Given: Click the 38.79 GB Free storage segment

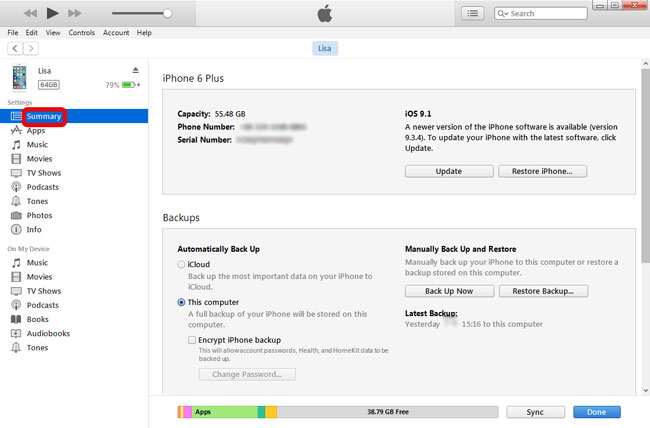Looking at the screenshot, I should (x=388, y=412).
